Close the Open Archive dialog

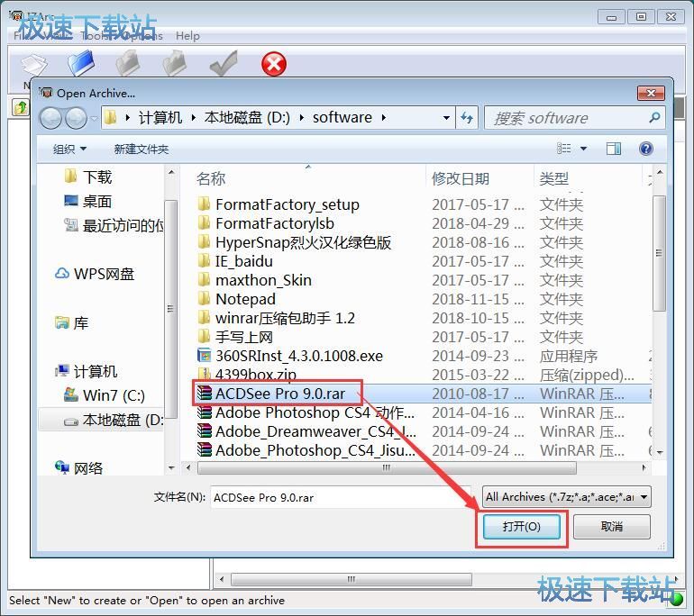651,93
